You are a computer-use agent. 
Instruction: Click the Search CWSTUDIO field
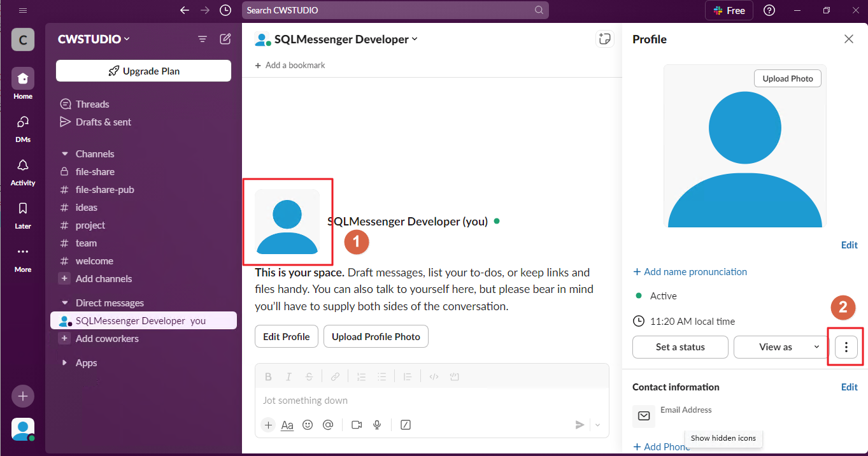tap(395, 10)
